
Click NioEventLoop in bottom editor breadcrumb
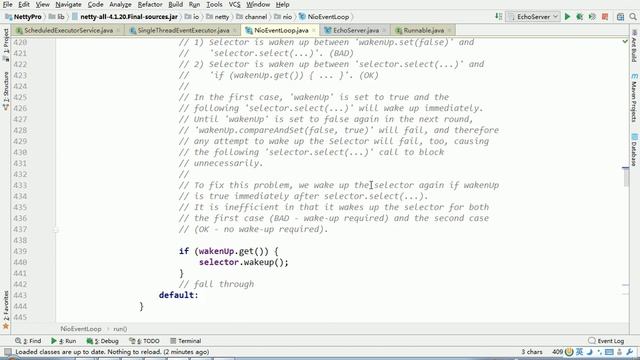(81, 329)
